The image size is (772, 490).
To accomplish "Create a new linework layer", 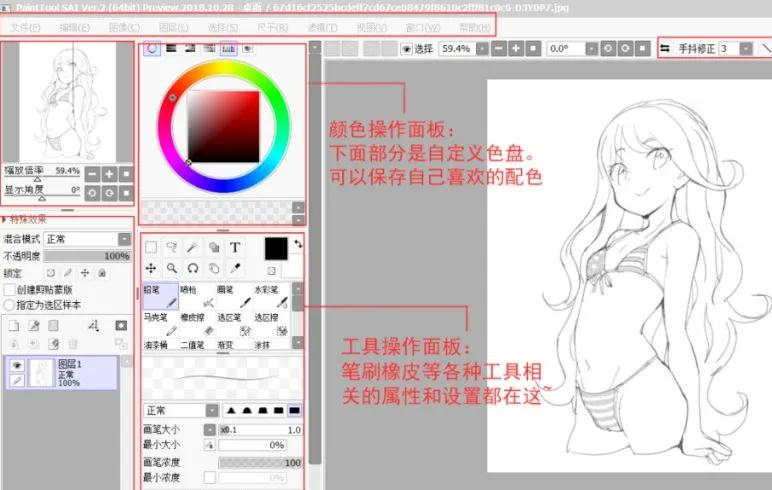I will [x=33, y=326].
